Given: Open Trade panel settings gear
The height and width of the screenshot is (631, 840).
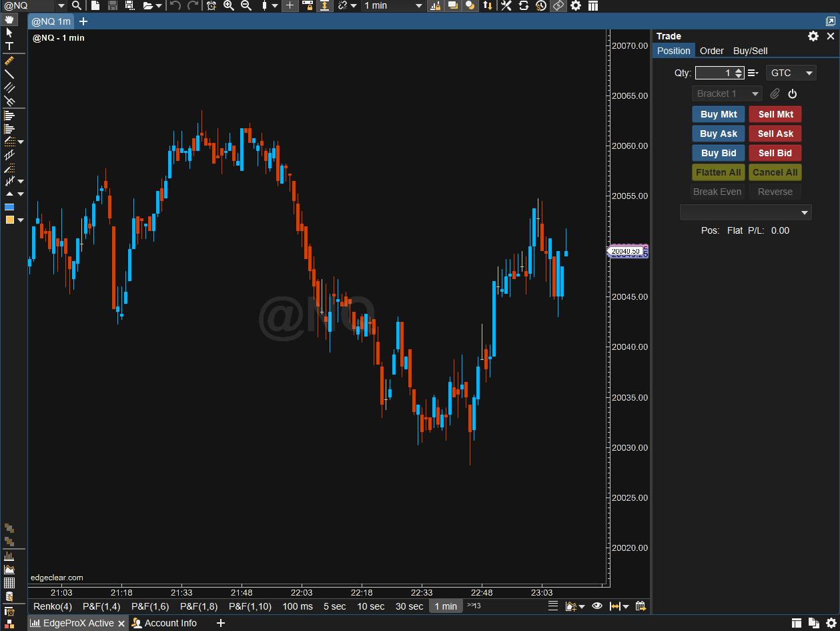Looking at the screenshot, I should [813, 36].
